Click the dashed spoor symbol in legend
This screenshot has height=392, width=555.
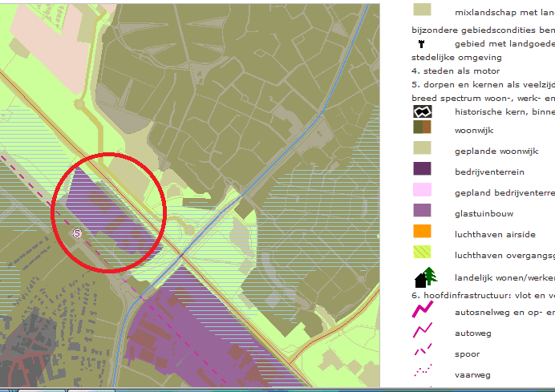pyautogui.click(x=423, y=353)
